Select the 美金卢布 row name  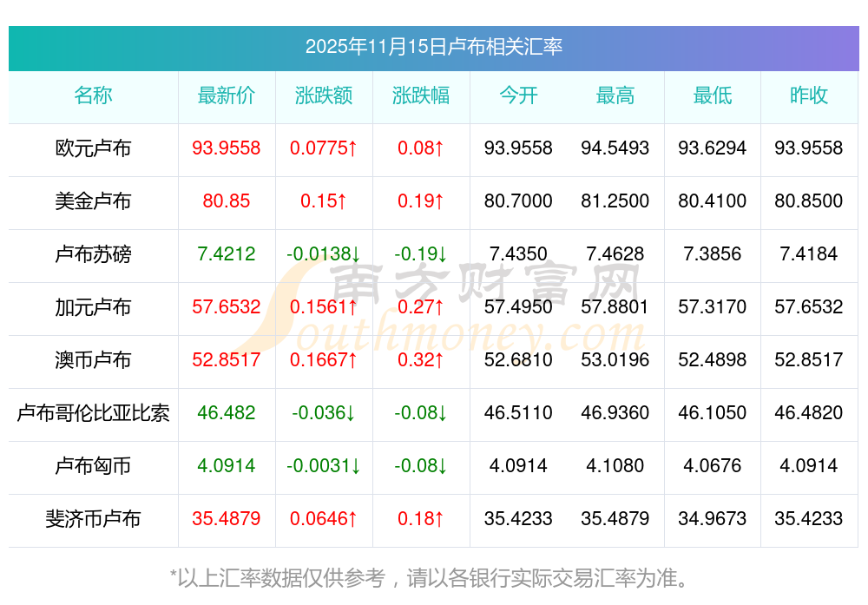[93, 201]
